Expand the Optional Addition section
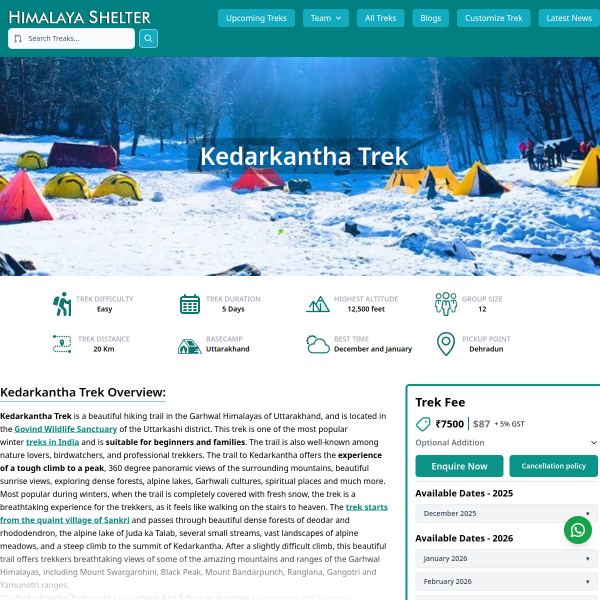 pyautogui.click(x=506, y=442)
